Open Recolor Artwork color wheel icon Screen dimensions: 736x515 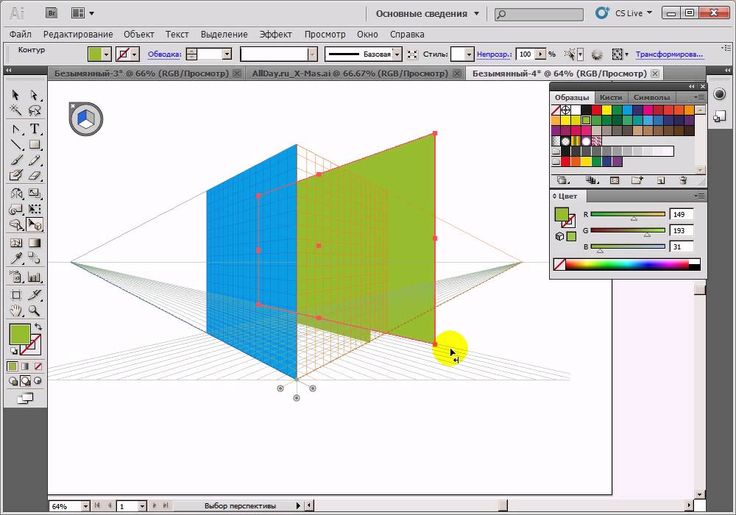click(x=597, y=54)
